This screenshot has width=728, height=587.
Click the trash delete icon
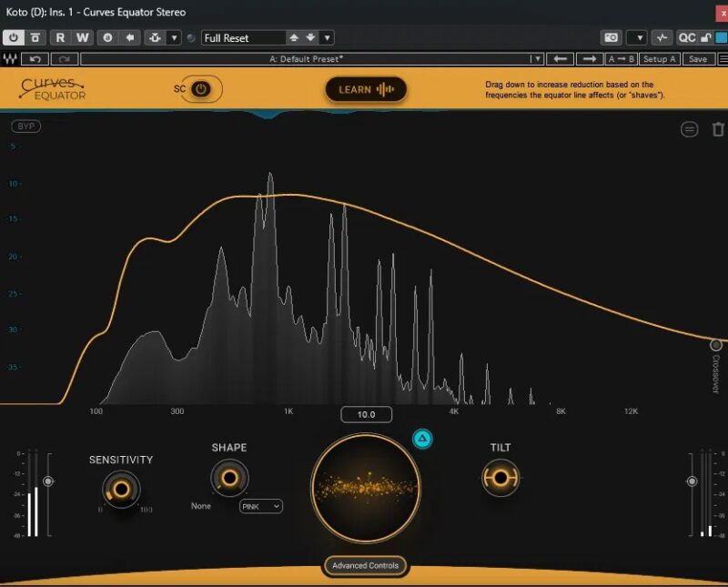pyautogui.click(x=718, y=129)
